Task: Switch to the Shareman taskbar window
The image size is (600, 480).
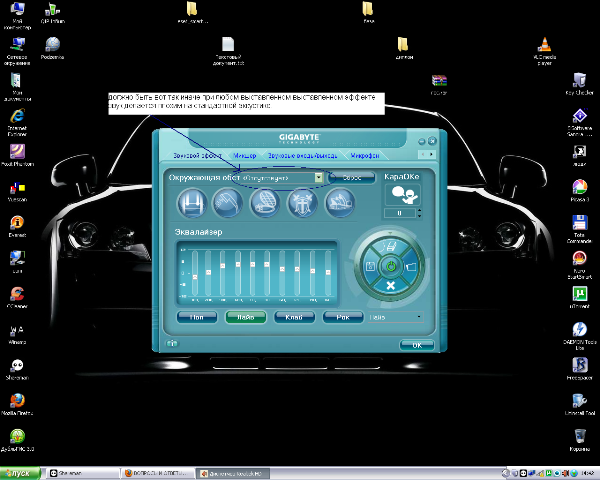Action: coord(82,473)
